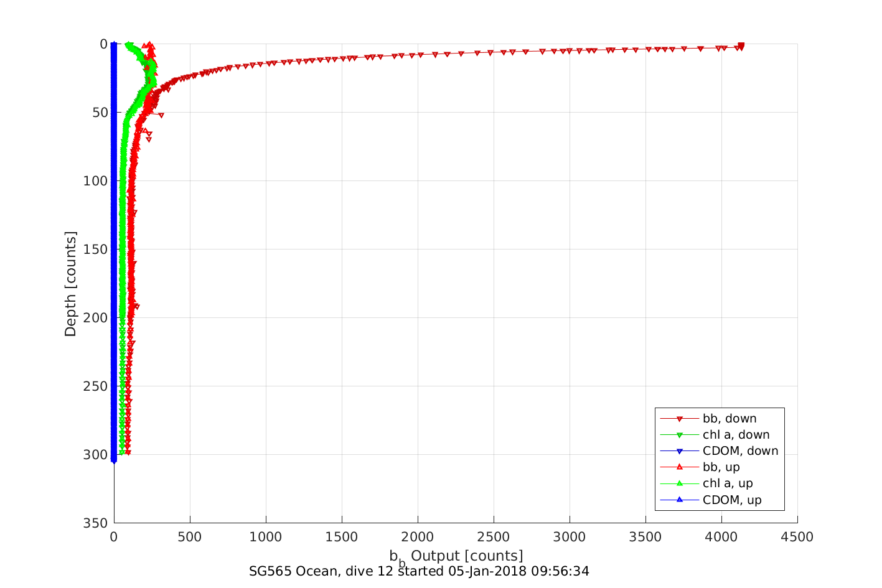882x588 pixels.
Task: Click the x-axis tick label 1000
Action: coord(266,537)
